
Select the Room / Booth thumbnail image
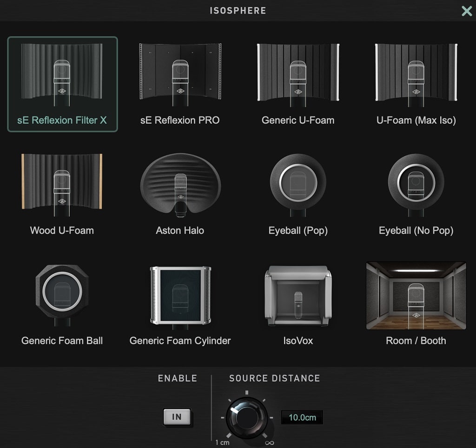(x=416, y=295)
